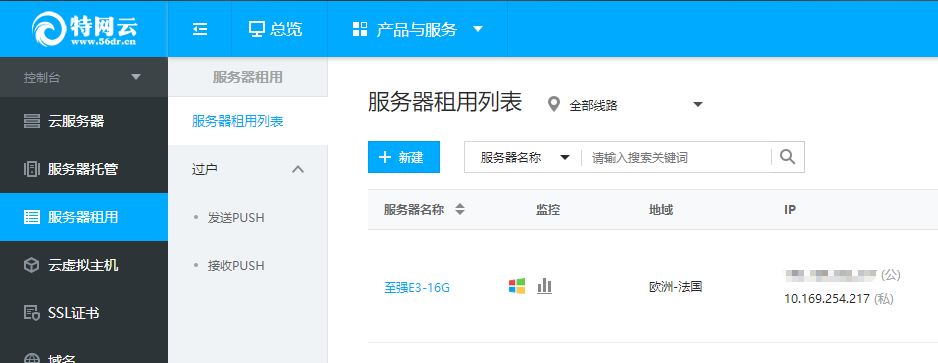Click the 服务器租用列表 page heading
Viewport: 938px width, 363px height.
click(444, 102)
